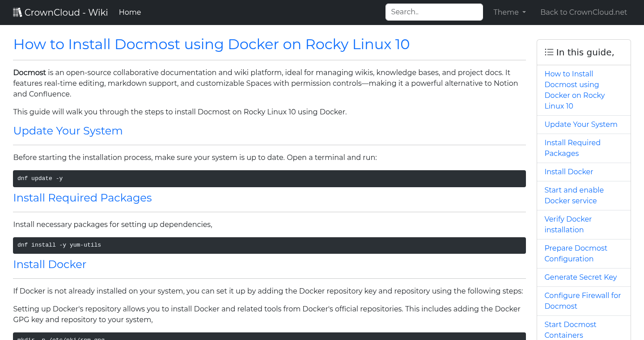This screenshot has width=644, height=340.
Task: Select 'Verify Docker installation' in the guide list
Action: pyautogui.click(x=568, y=224)
